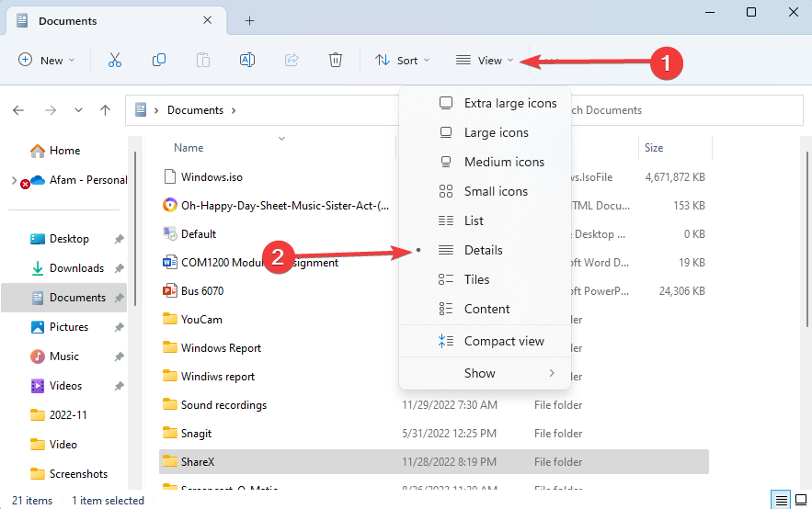Viewport: 812px width, 509px height.
Task: Navigate up with the up arrow
Action: pos(106,110)
